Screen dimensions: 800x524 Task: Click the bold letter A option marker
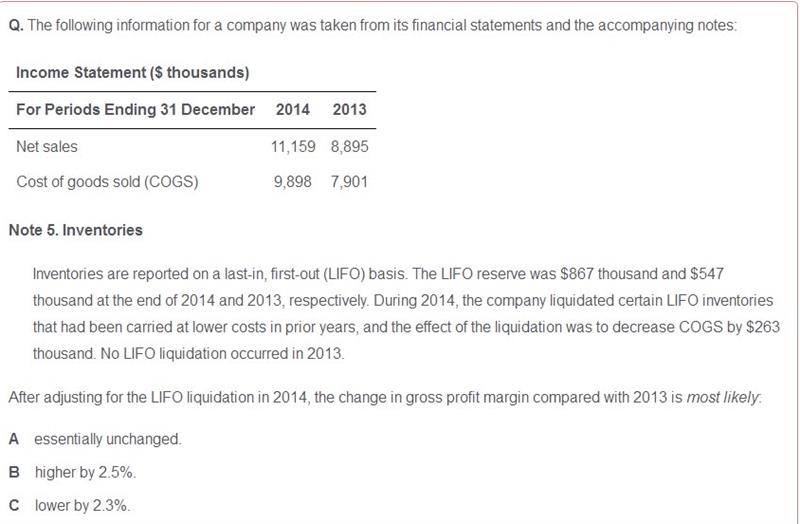pyautogui.click(x=14, y=439)
